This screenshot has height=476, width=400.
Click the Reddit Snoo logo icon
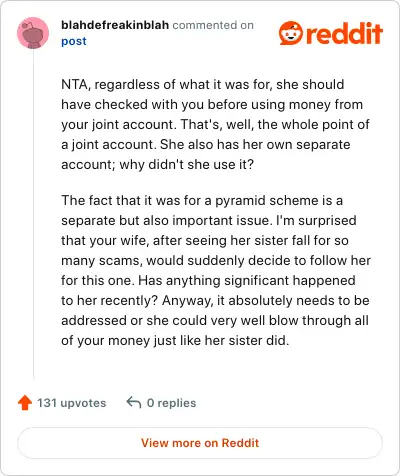(291, 33)
